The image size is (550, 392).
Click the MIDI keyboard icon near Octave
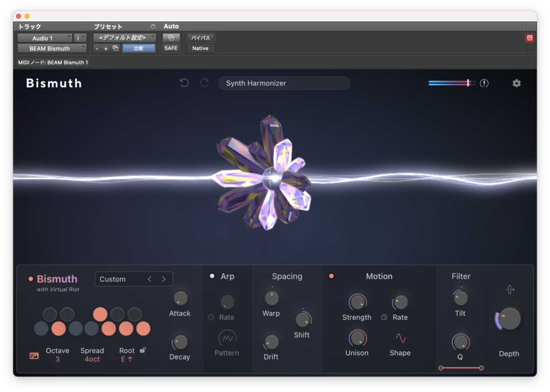coord(34,356)
